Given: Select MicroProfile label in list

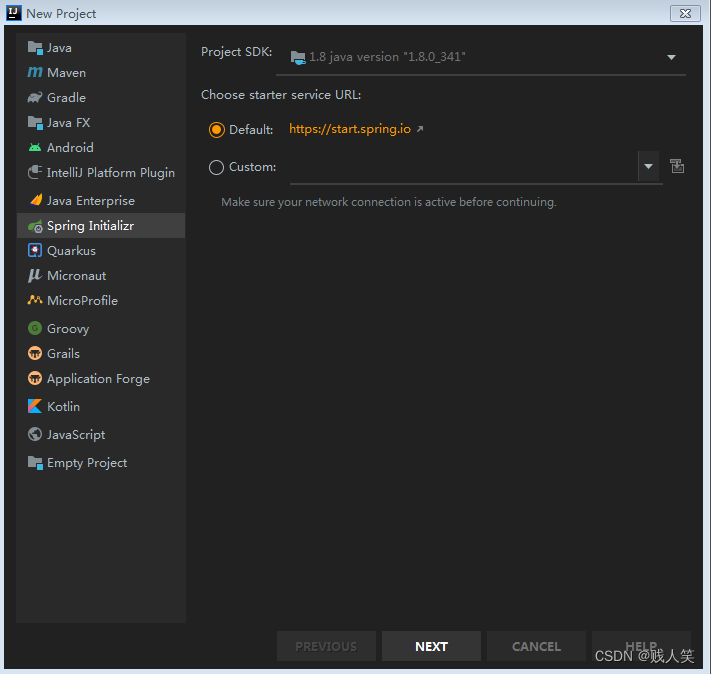Looking at the screenshot, I should click(83, 300).
